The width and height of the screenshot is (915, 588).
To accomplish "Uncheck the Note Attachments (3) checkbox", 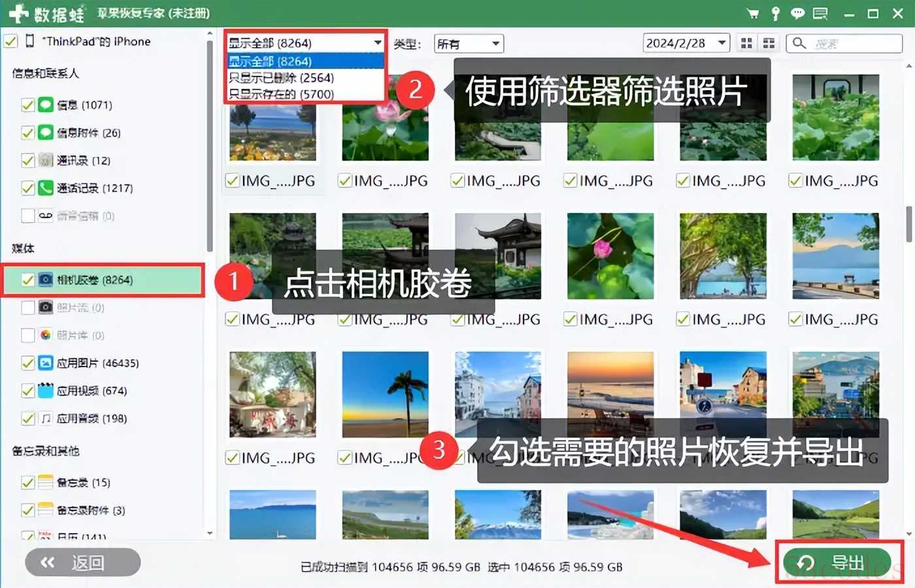I will pyautogui.click(x=27, y=510).
